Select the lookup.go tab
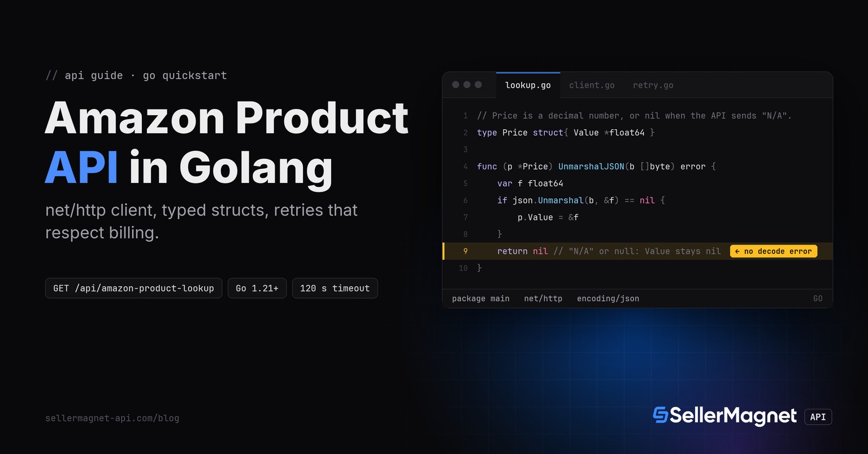This screenshot has width=868, height=454. (528, 85)
